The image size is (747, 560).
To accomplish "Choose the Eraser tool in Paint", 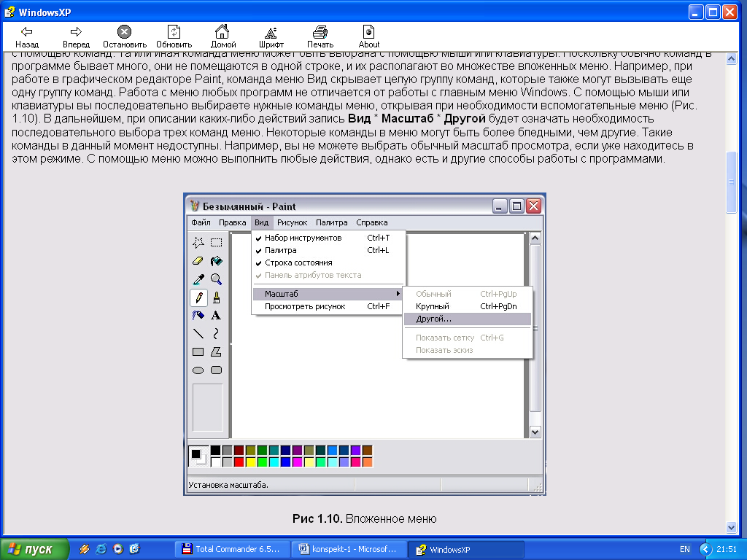I will coord(198,261).
